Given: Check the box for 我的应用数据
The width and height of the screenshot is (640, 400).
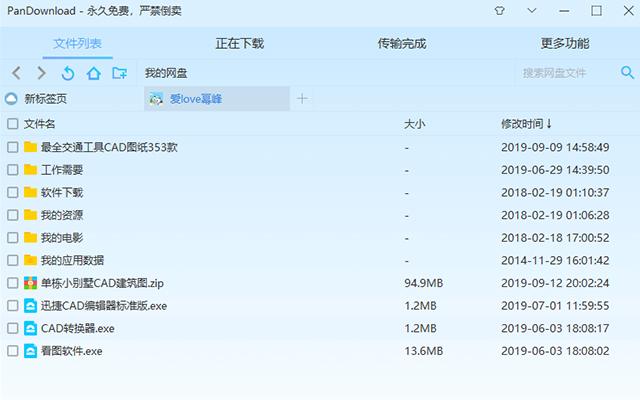Looking at the screenshot, I should click(x=13, y=260).
